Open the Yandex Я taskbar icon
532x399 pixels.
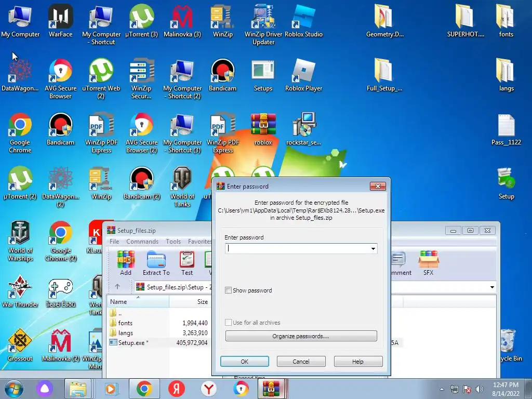pyautogui.click(x=177, y=389)
